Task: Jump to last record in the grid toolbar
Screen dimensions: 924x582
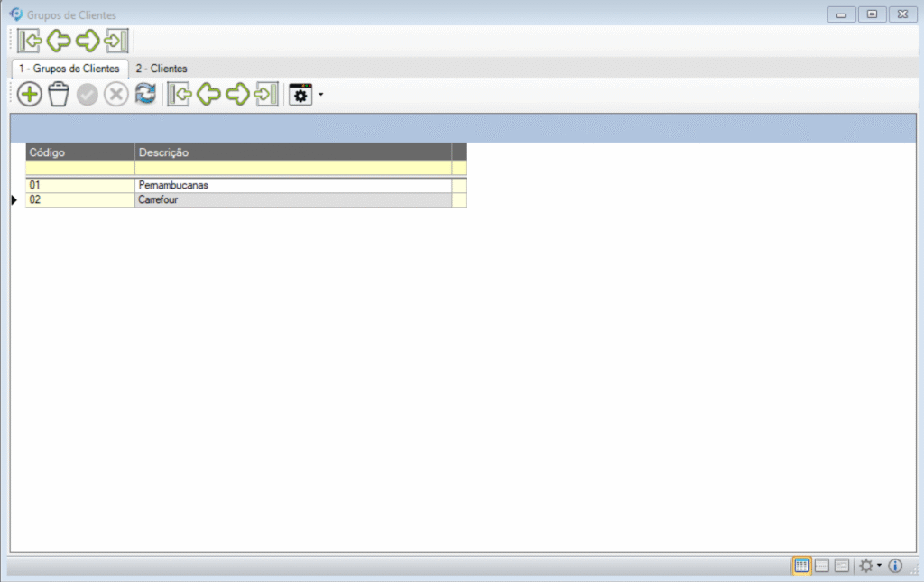Action: click(x=266, y=94)
